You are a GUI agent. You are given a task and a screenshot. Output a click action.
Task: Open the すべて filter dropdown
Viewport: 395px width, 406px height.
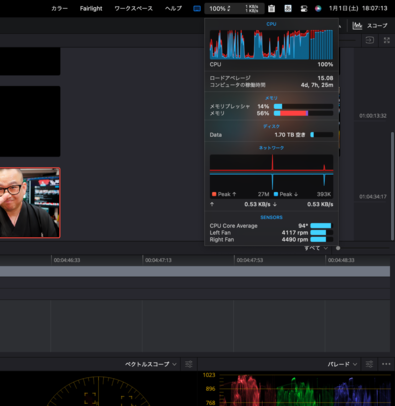click(x=316, y=248)
